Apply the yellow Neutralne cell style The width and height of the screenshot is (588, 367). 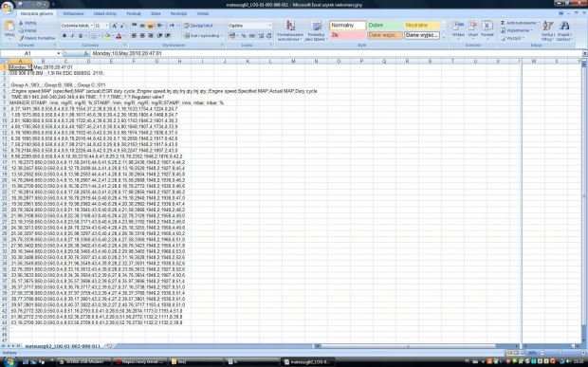point(422,25)
